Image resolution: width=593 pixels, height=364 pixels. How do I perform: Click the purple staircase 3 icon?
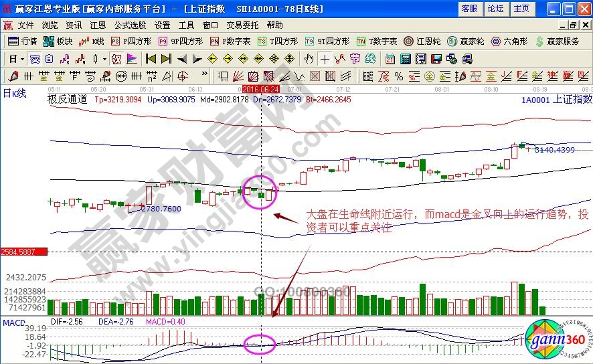click(x=65, y=59)
